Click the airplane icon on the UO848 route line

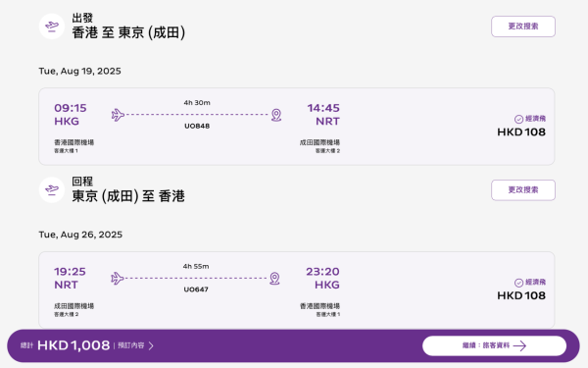118,115
